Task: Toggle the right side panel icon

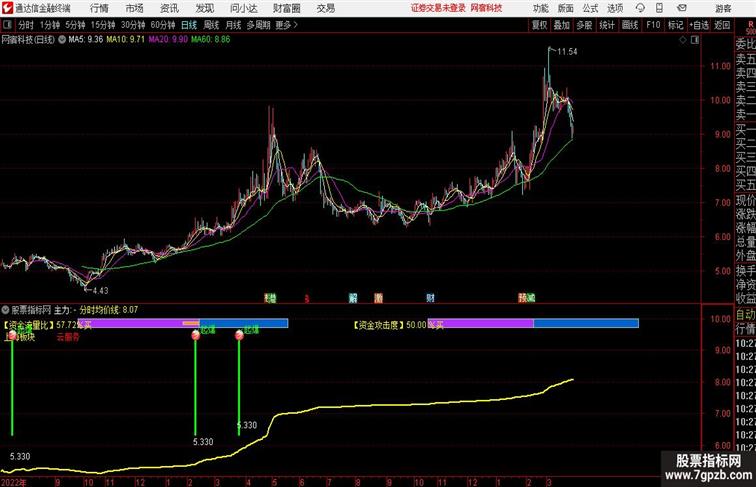Action: (x=695, y=40)
